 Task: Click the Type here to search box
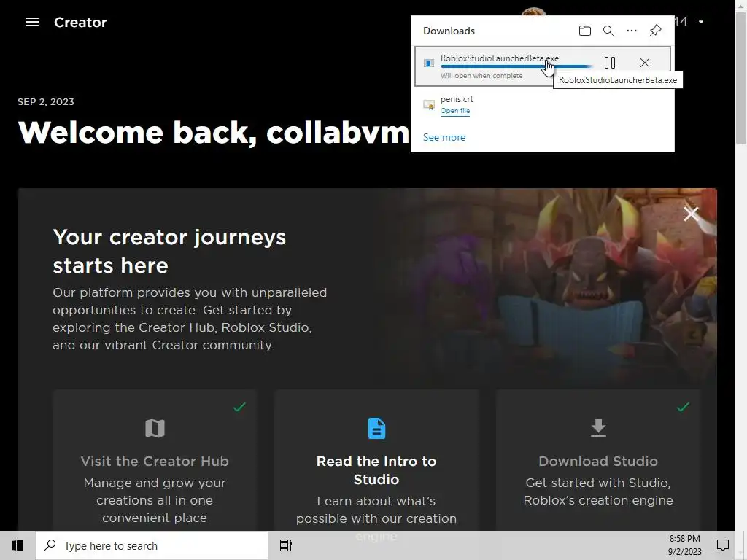point(152,545)
